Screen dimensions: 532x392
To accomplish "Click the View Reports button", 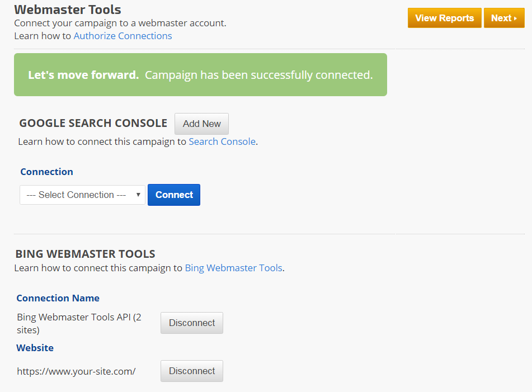I will (444, 18).
